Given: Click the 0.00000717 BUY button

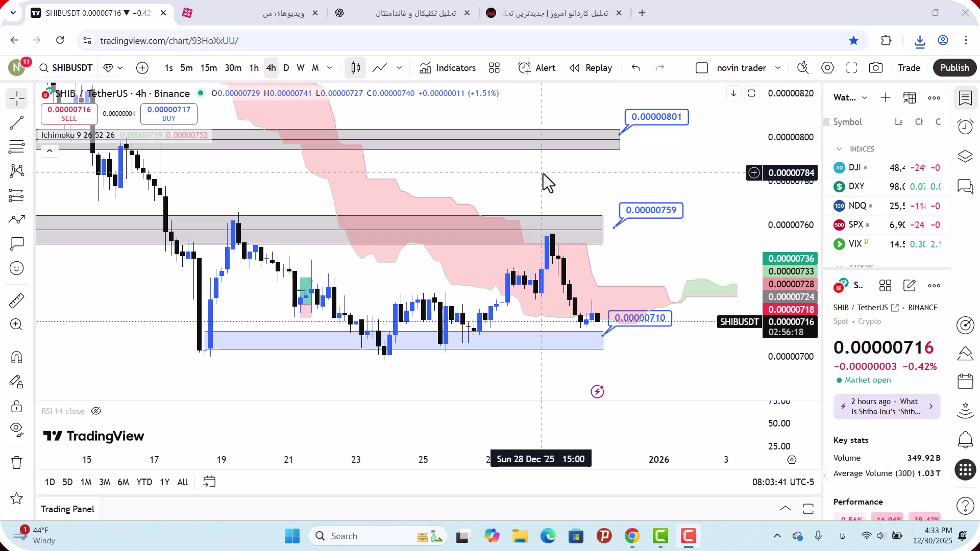Looking at the screenshot, I should point(169,113).
